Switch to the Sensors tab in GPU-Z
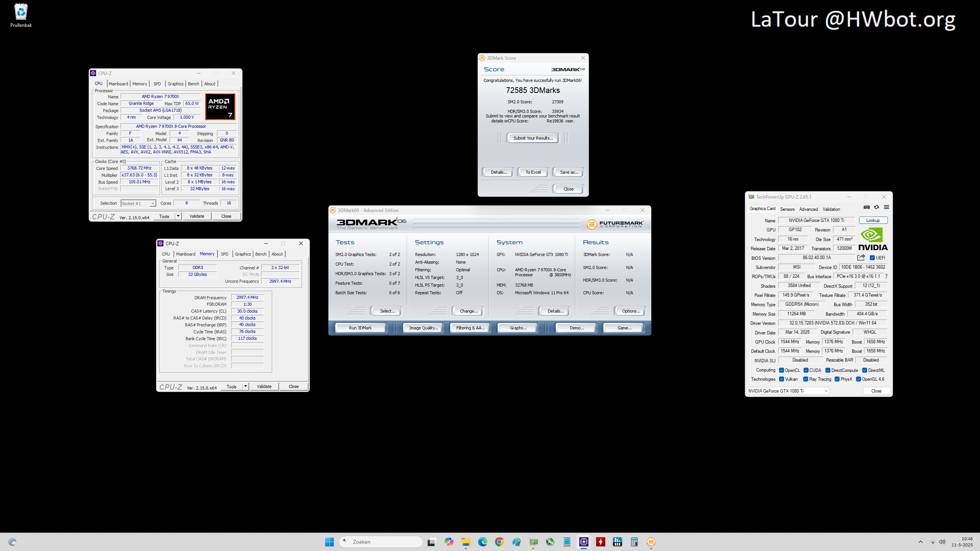The image size is (980, 551). (787, 209)
